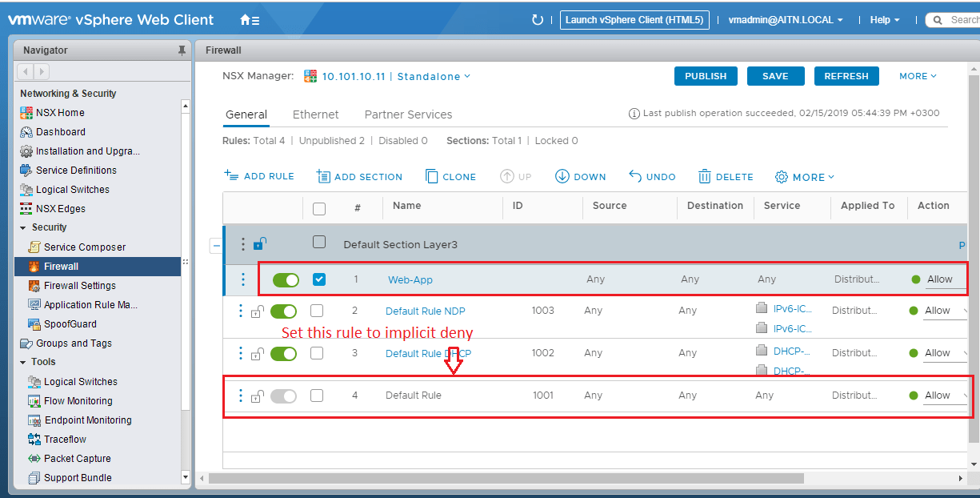Click the PUBLISH button
The width and height of the screenshot is (980, 498).
[706, 76]
